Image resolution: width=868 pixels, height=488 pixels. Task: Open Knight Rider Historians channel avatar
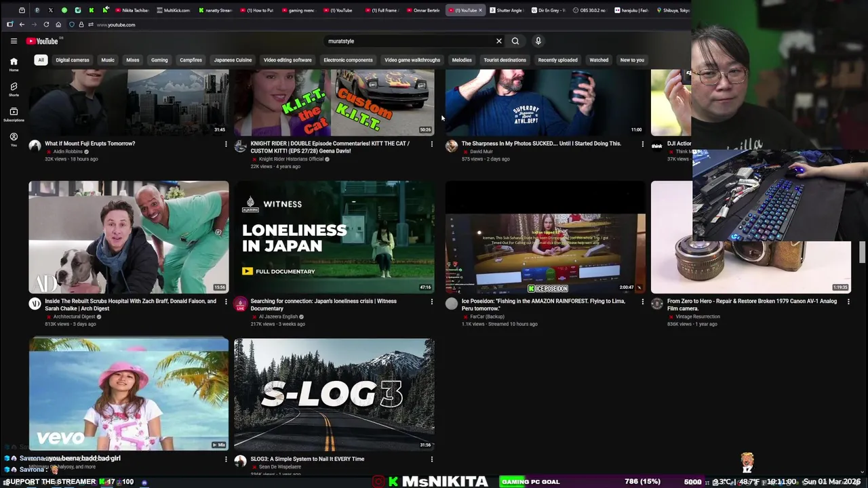tap(240, 146)
